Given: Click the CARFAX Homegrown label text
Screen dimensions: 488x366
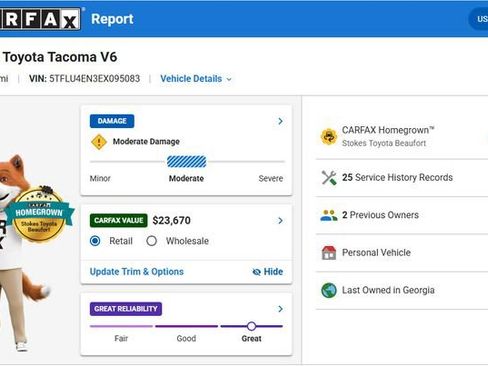Looking at the screenshot, I should point(388,130).
